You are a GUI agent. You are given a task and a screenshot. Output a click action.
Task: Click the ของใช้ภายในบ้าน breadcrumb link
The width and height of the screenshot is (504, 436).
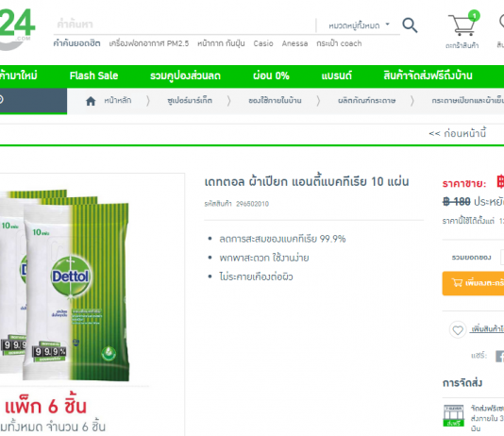[x=275, y=101]
